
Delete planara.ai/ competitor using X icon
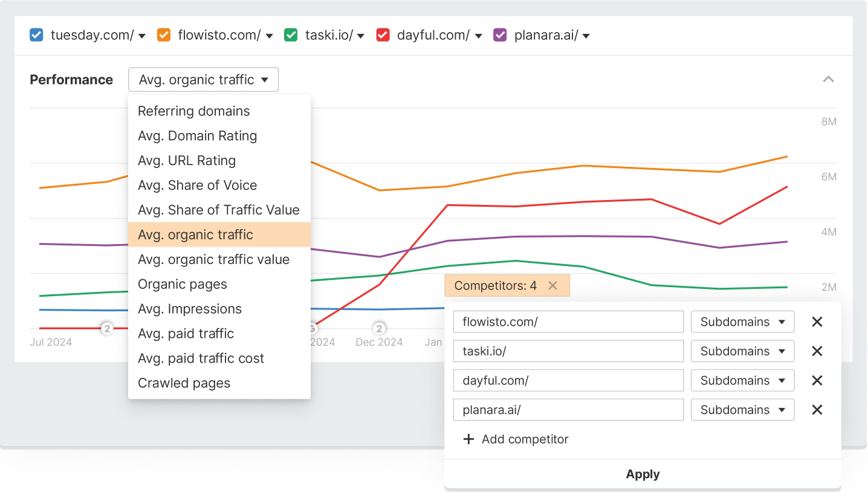pos(817,410)
